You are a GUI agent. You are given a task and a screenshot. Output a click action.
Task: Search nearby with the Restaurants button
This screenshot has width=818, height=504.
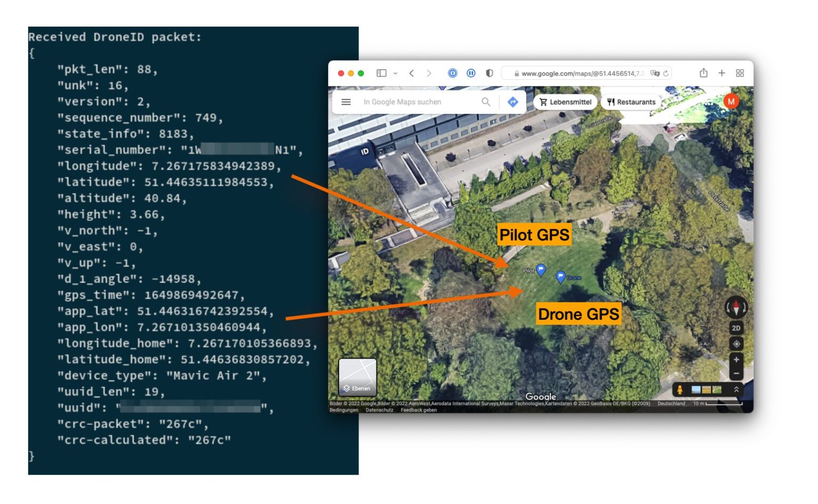632,102
